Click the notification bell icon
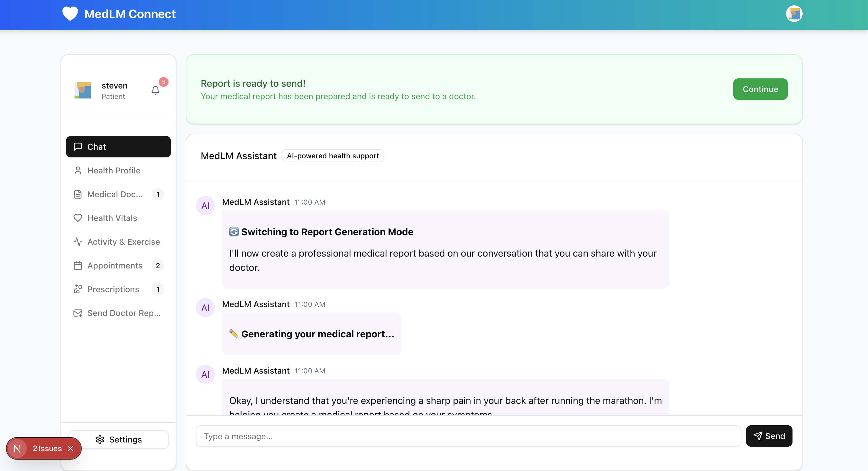The height and width of the screenshot is (471, 868). click(155, 90)
